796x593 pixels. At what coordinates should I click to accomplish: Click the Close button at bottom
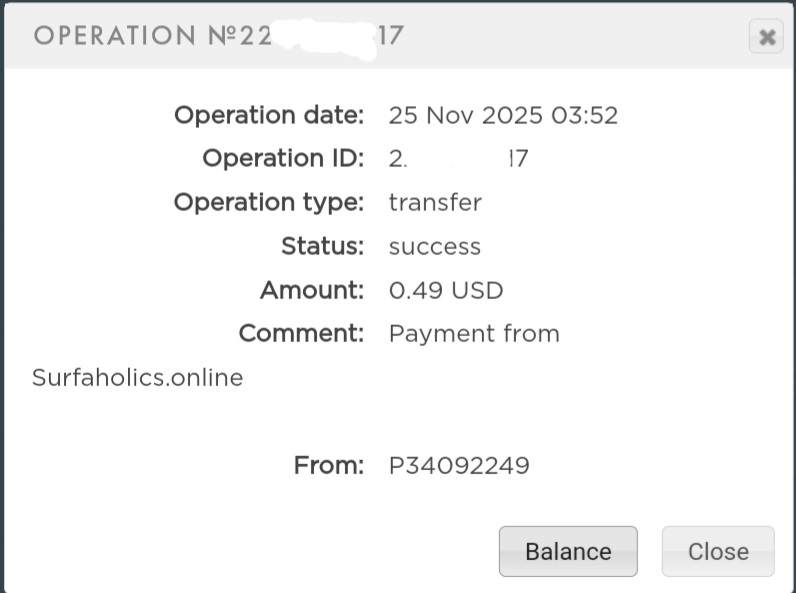click(x=718, y=551)
